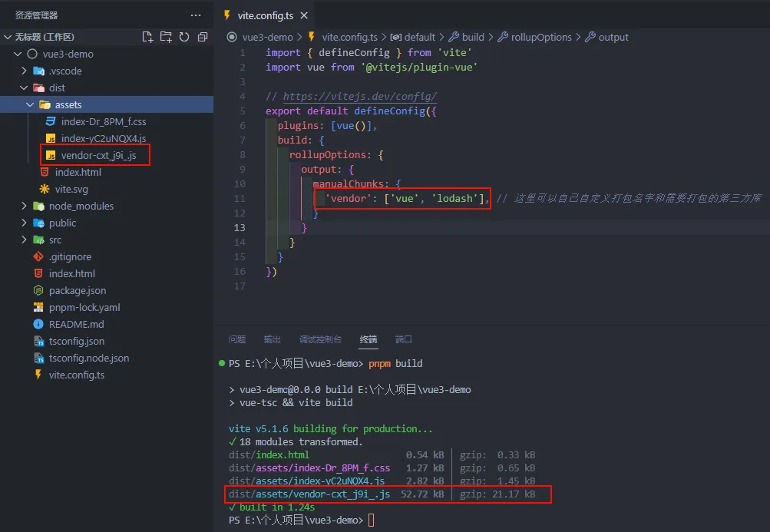The width and height of the screenshot is (770, 532).
Task: Click the info icon beside README.md
Action: pyautogui.click(x=38, y=324)
